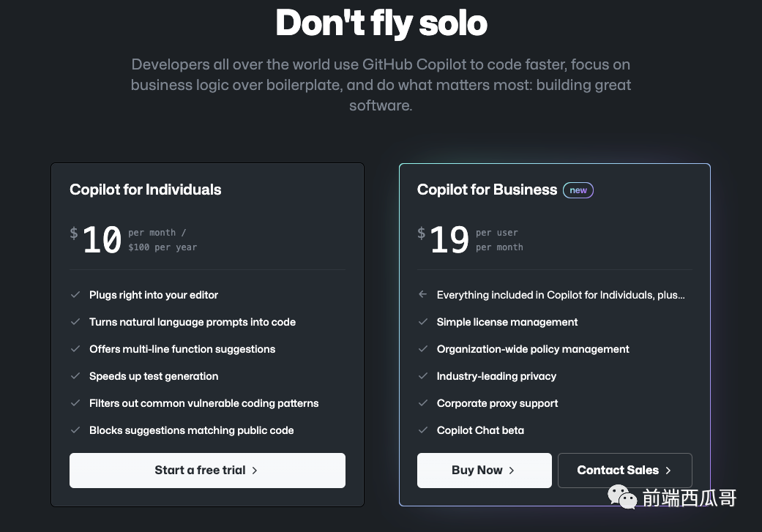
Task: Select the "Copilot for Individuals" heading
Action: click(145, 190)
